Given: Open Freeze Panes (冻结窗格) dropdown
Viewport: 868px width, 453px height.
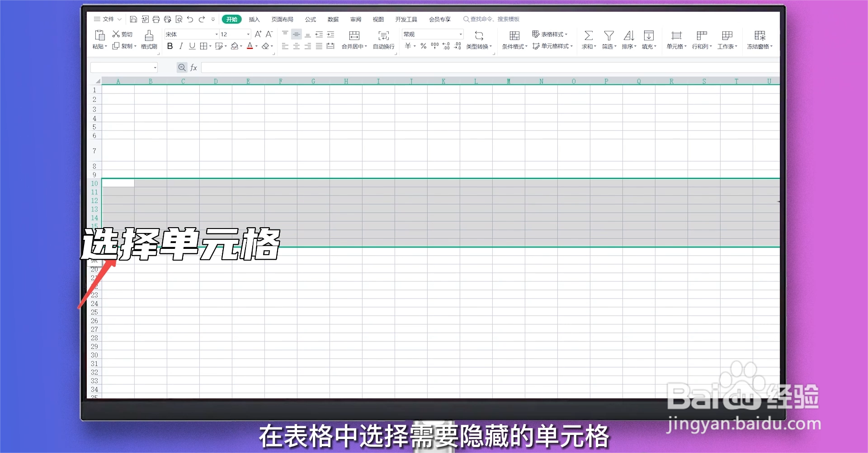Looking at the screenshot, I should coord(760,40).
